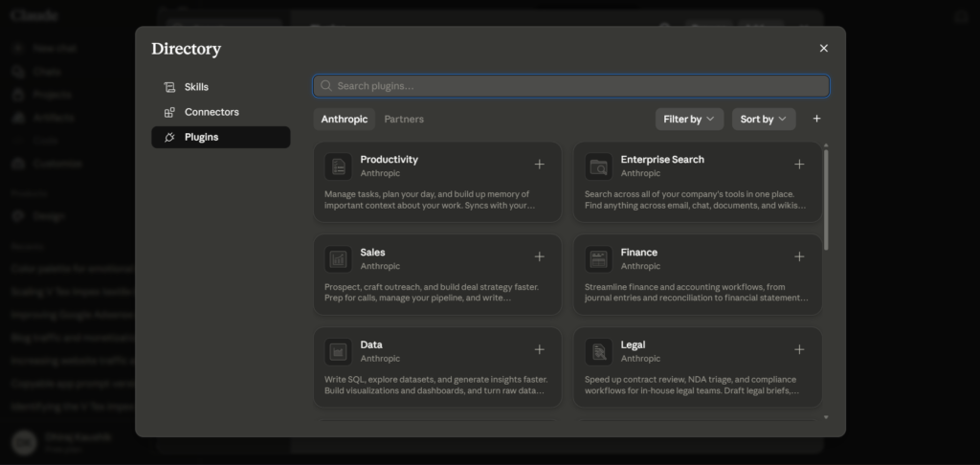Click the scrollbar down arrow
The height and width of the screenshot is (465, 980).
click(826, 417)
